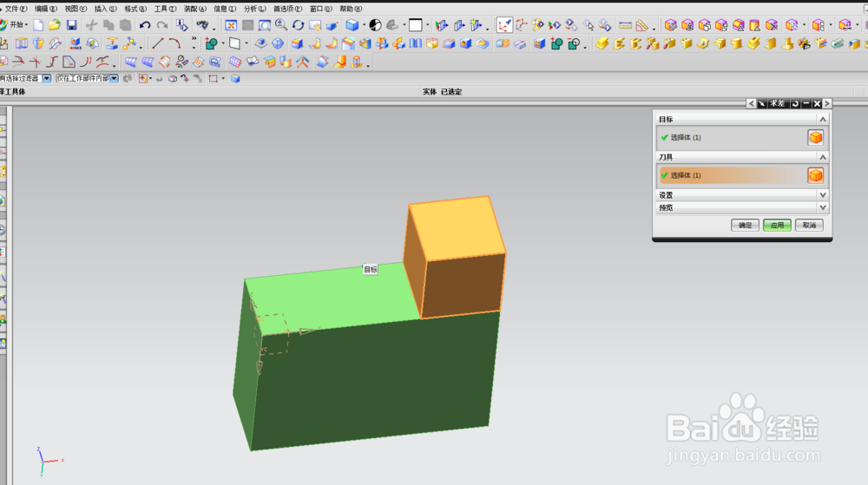Go to next dialog step arrow

(x=827, y=103)
